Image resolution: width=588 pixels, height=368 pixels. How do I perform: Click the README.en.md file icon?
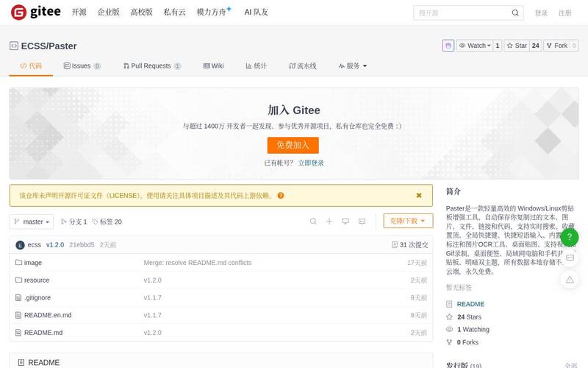click(x=18, y=315)
